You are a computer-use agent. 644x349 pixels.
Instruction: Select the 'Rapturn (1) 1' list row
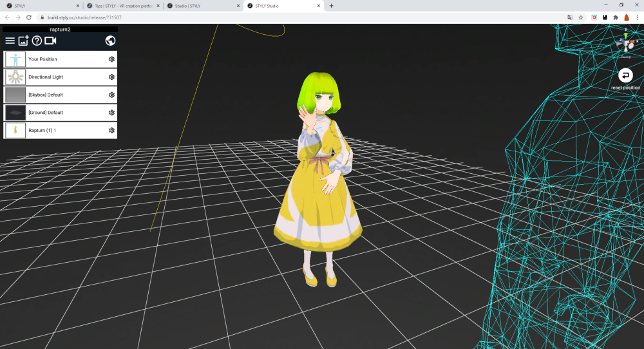pyautogui.click(x=61, y=130)
